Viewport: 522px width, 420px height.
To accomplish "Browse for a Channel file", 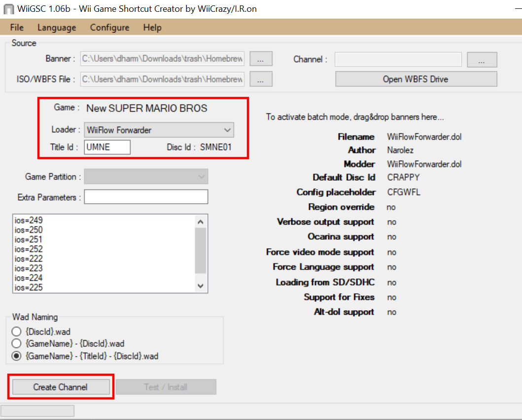I will [x=482, y=60].
